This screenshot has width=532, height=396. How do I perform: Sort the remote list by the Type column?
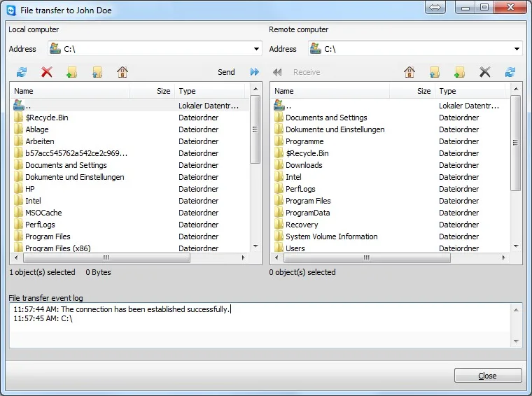[470, 91]
